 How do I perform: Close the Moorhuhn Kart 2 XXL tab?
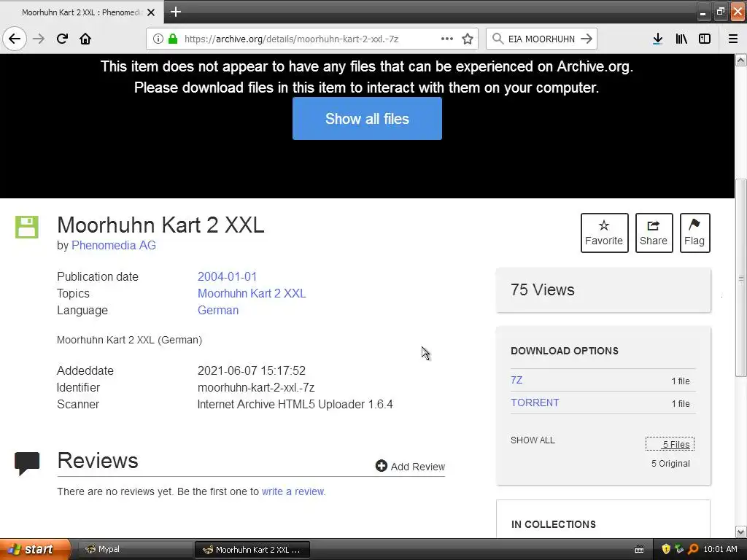coord(151,12)
